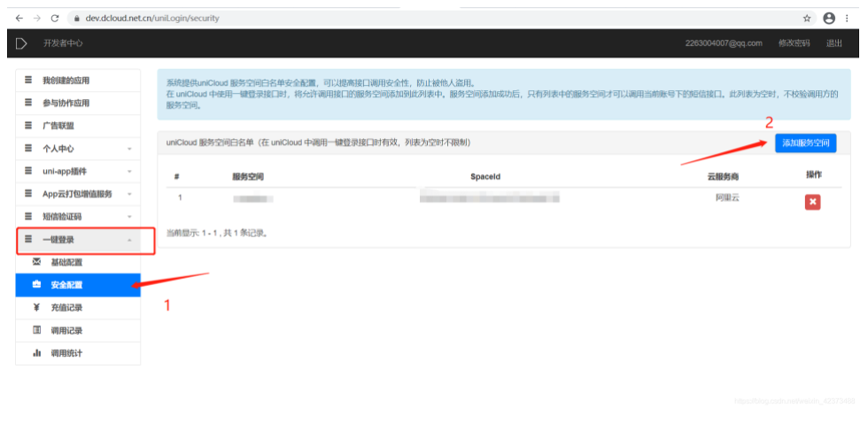Click 修改密码 link in header
Screen dimensions: 868x431
793,43
